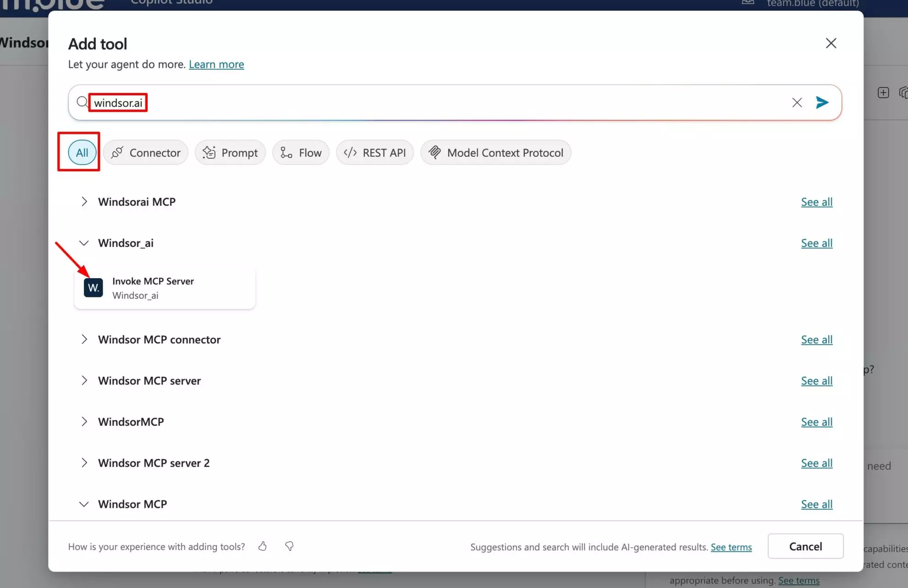Filter by Model Context Protocol
Viewport: 908px width, 588px height.
(x=496, y=153)
